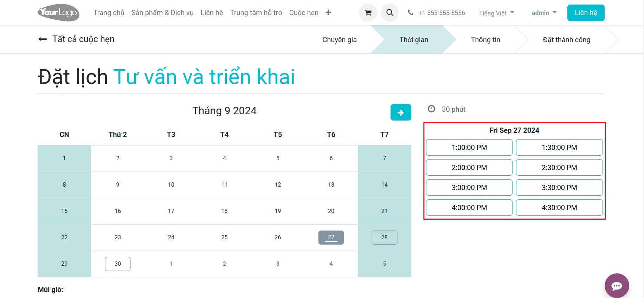644x298 pixels.
Task: Choose the 2:00:00 PM time slot
Action: [469, 168]
